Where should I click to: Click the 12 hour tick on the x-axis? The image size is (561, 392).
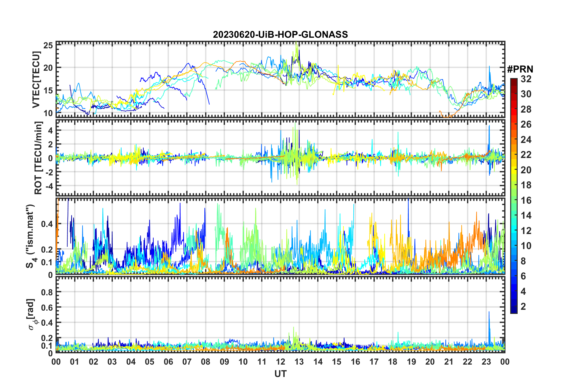[280, 362]
